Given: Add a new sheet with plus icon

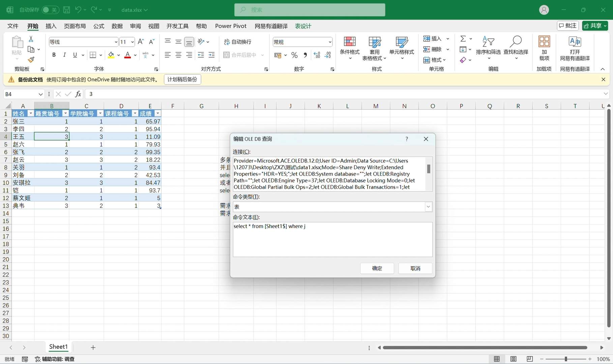Looking at the screenshot, I should pyautogui.click(x=93, y=347).
